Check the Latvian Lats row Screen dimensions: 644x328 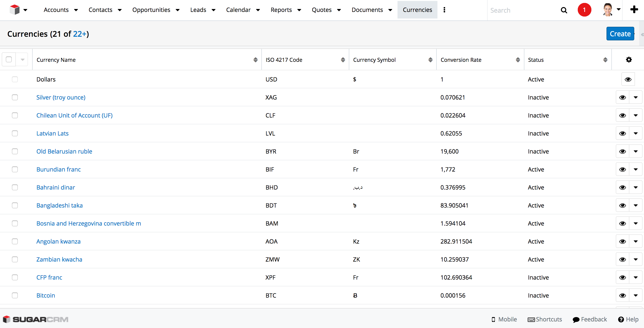tap(15, 133)
